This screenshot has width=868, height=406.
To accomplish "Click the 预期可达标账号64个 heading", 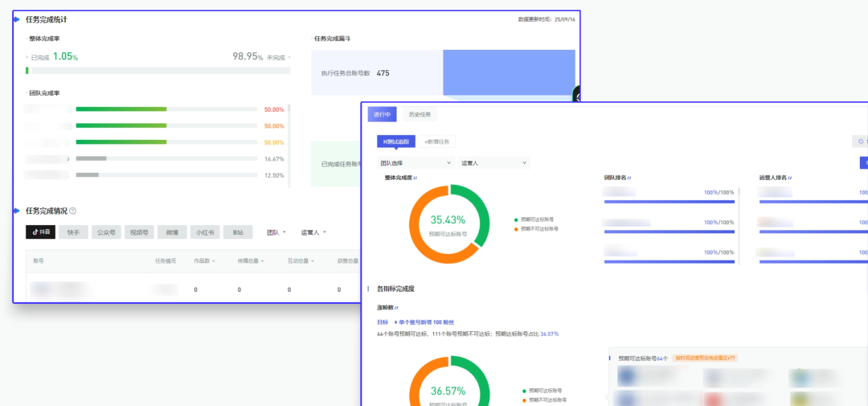I will click(x=643, y=359).
